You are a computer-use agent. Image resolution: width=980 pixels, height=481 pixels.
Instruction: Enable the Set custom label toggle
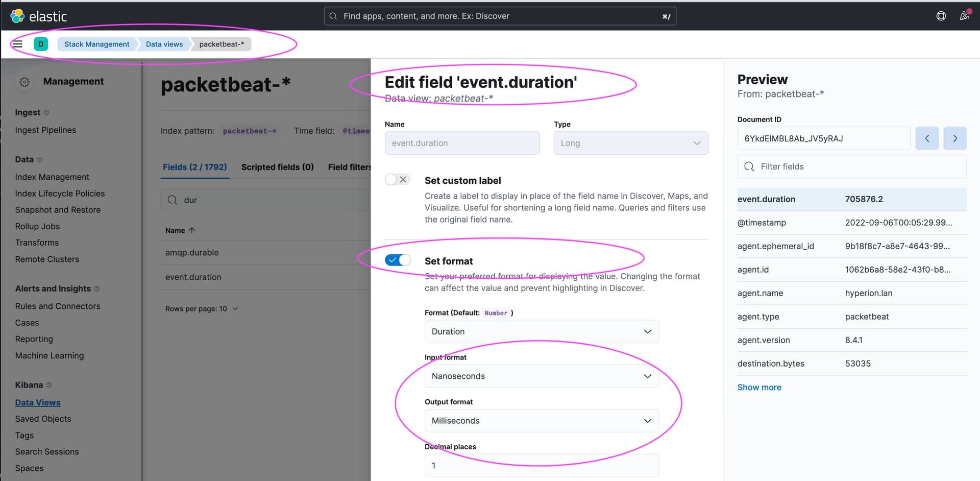pos(397,180)
